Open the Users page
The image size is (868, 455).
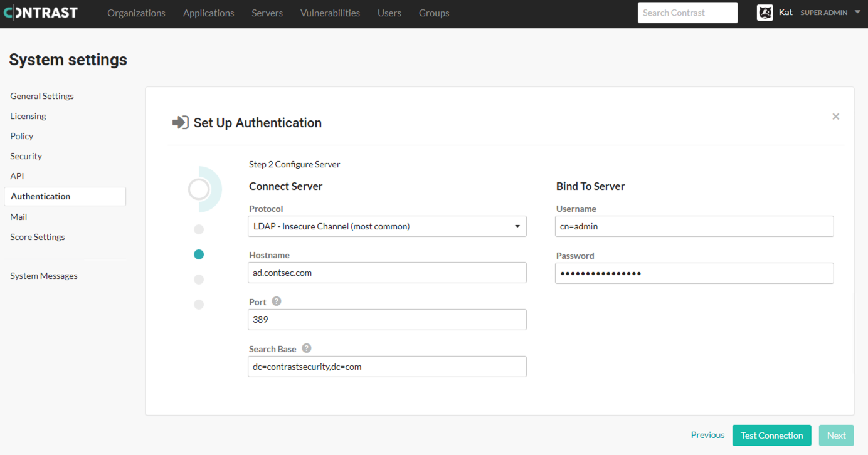(389, 13)
